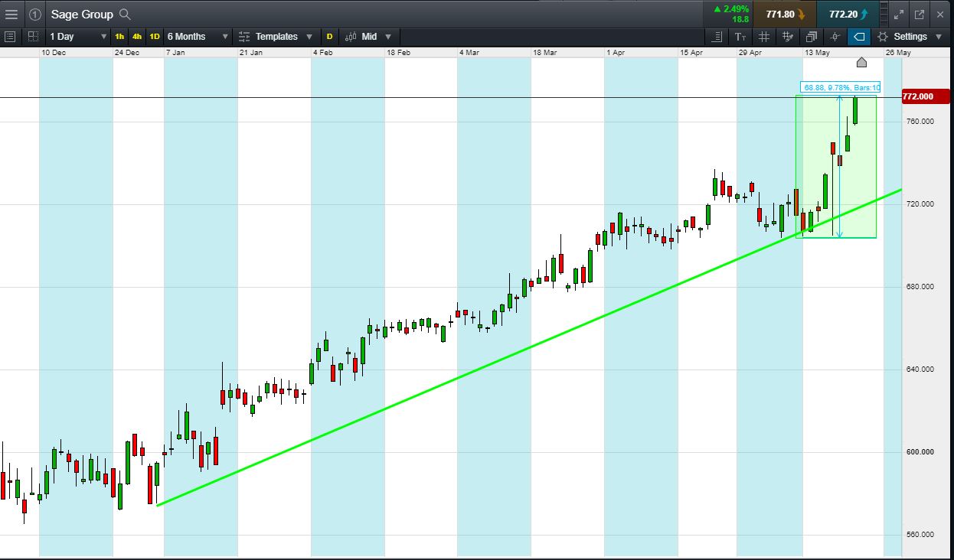Viewport: 954px width, 560px height.
Task: Open the list panel icon in toolbar
Action: click(x=10, y=36)
